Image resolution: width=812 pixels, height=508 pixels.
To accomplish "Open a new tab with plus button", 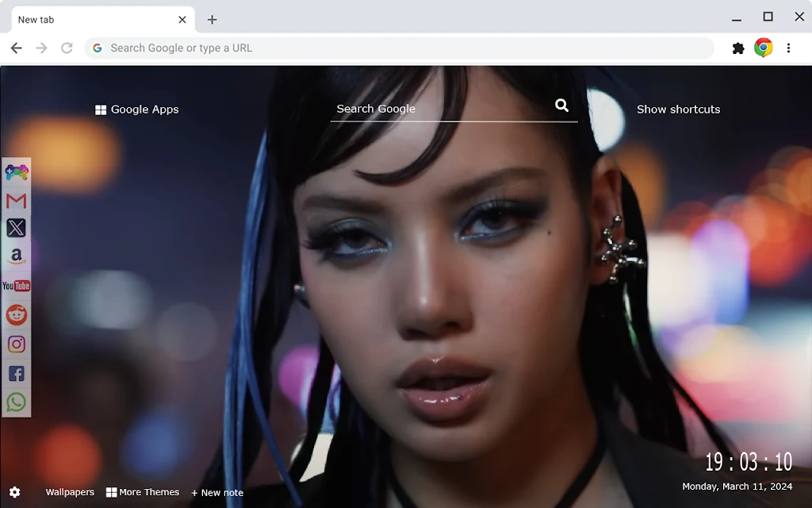I will click(212, 20).
